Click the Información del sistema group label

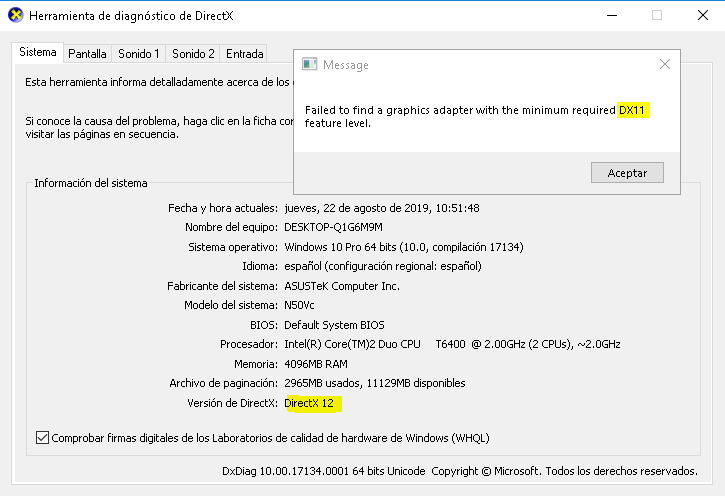[91, 183]
